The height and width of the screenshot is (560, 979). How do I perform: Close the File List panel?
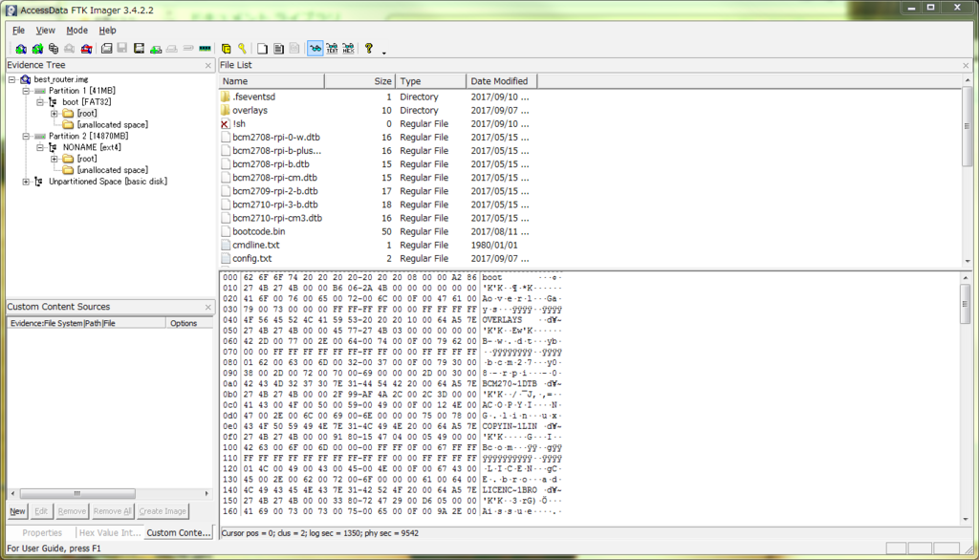click(x=966, y=65)
